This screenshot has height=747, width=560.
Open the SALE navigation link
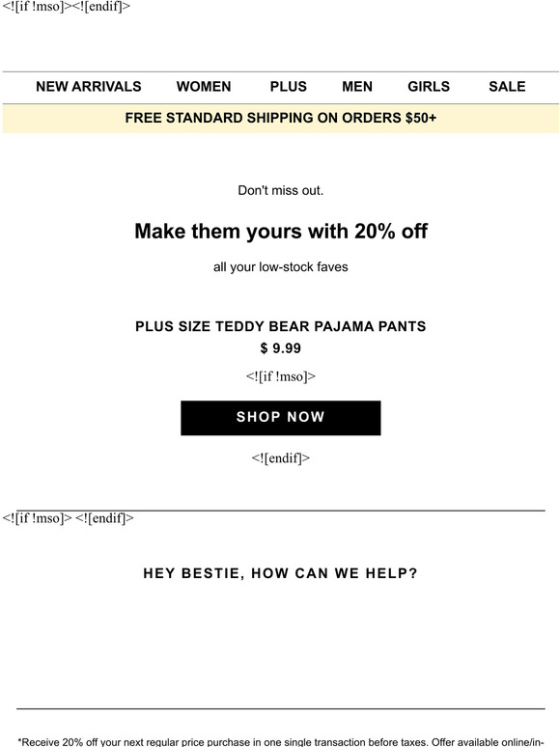click(x=507, y=87)
